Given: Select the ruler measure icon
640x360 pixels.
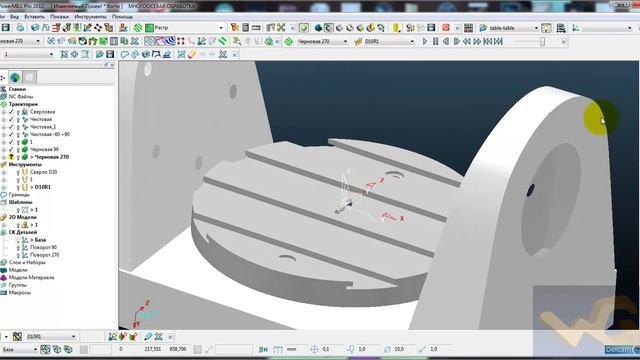Looking at the screenshot, I should click(x=256, y=28).
